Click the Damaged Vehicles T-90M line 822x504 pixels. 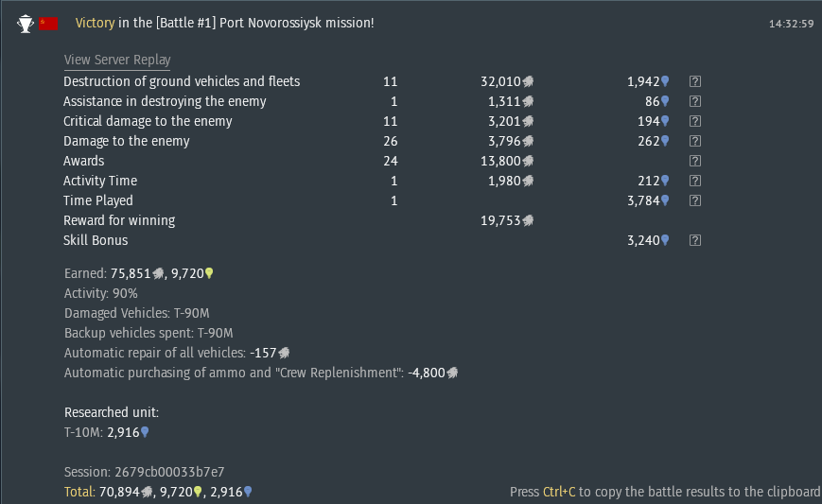pos(137,313)
